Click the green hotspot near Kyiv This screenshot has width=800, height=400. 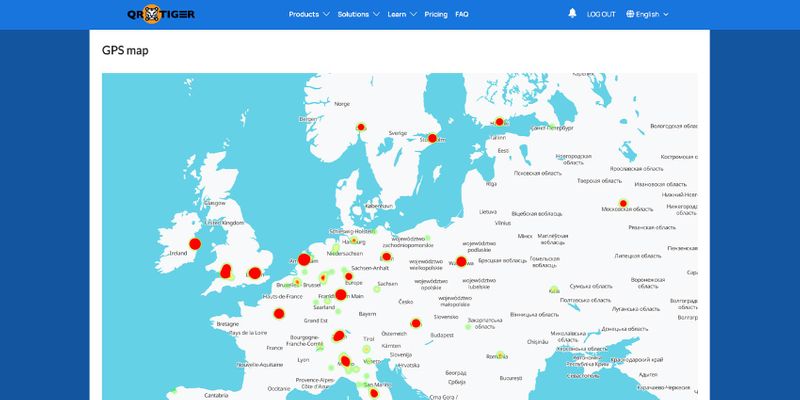click(x=555, y=289)
